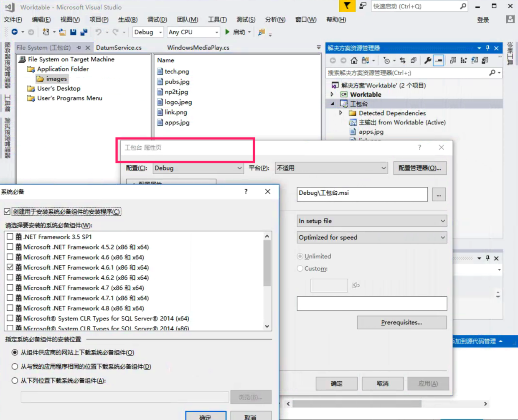
Task: Click the sync with active document icon
Action: pos(402,61)
